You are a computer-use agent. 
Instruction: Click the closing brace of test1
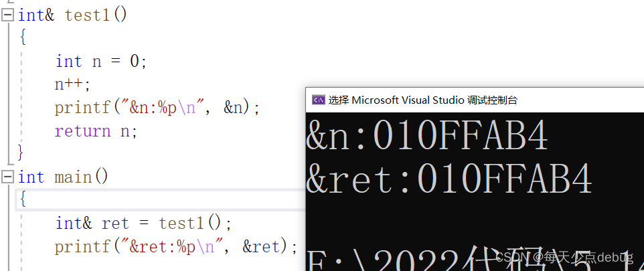[20, 153]
